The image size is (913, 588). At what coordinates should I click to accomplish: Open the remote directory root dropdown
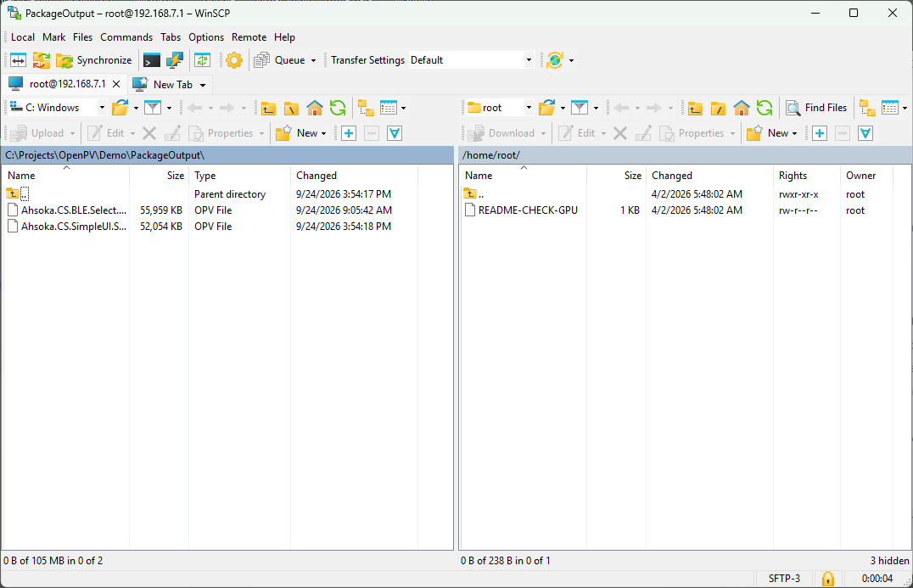[500, 108]
